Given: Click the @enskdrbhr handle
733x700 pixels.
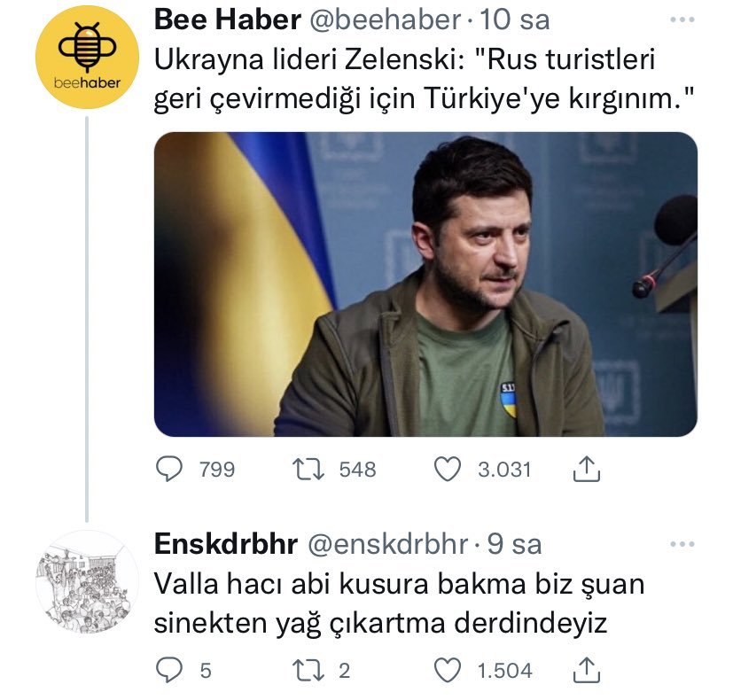Looking at the screenshot, I should pos(389,543).
